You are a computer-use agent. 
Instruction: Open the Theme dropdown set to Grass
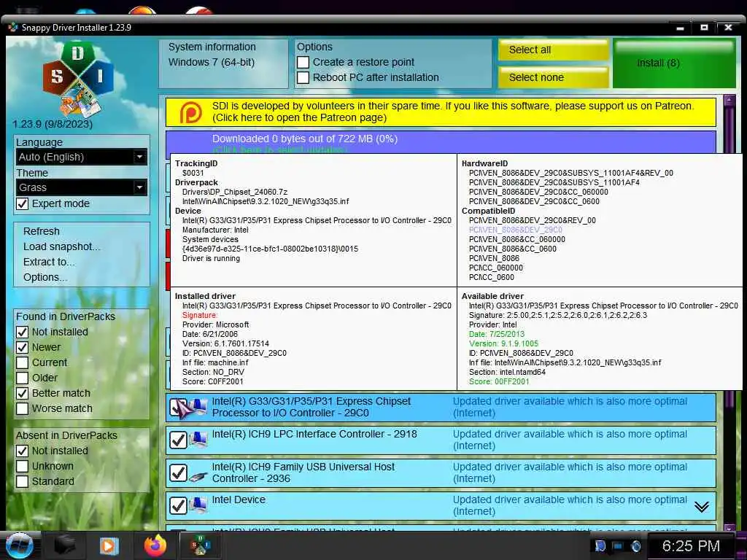click(x=82, y=187)
